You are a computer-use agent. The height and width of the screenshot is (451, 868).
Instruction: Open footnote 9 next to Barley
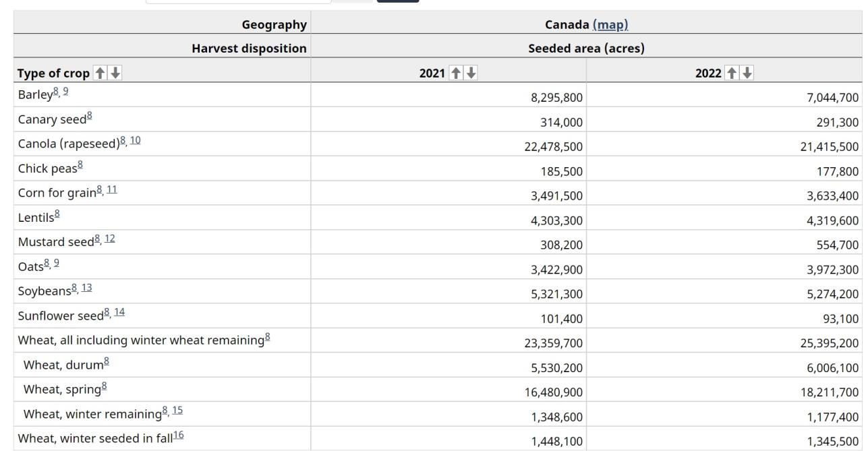coord(65,92)
